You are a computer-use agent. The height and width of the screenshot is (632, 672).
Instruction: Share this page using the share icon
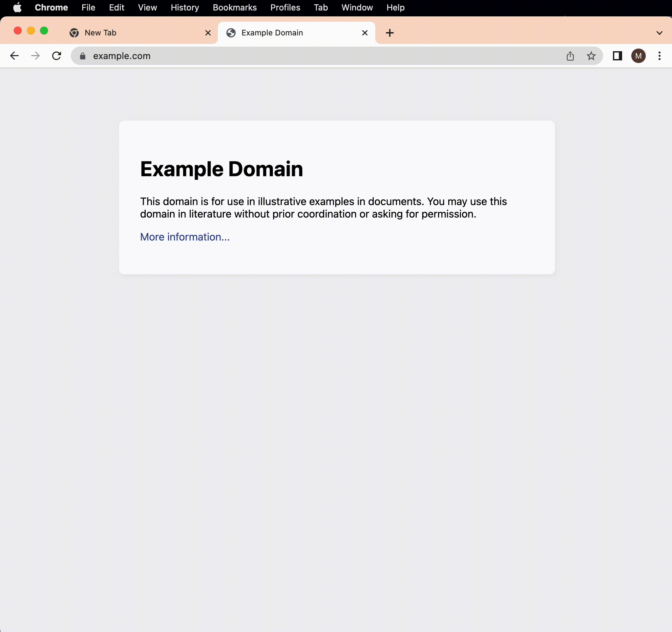click(x=570, y=56)
